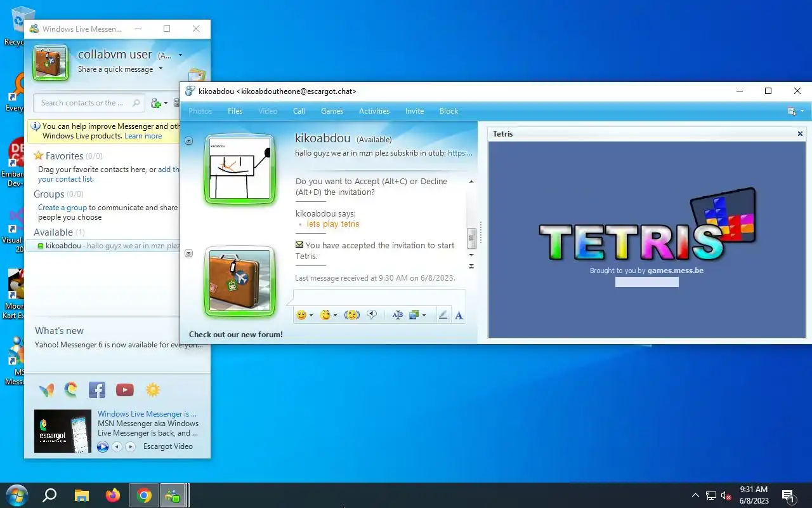Click the Block menu item
Viewport: 812px width, 508px height.
[x=449, y=110]
